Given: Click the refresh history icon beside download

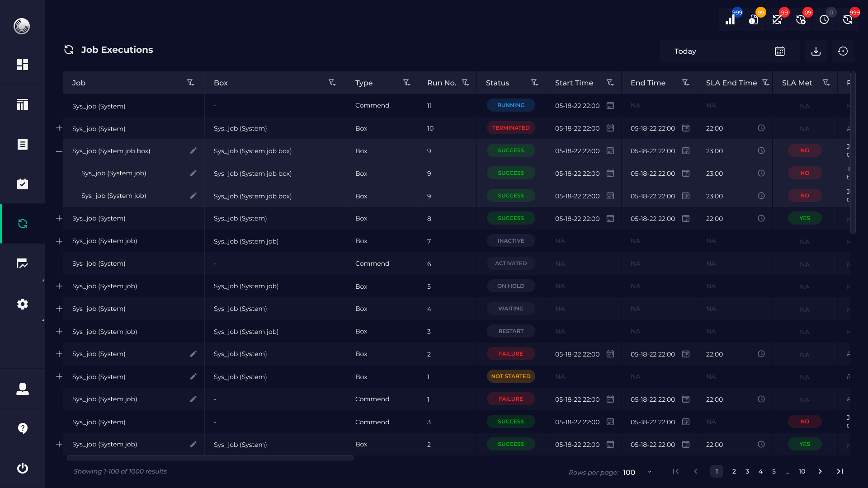Looking at the screenshot, I should pos(843,51).
